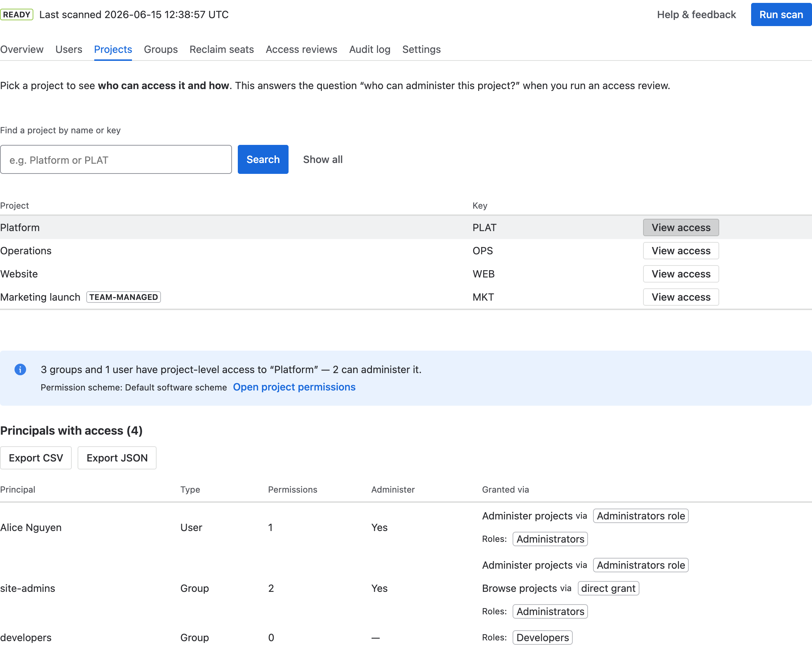
Task: Select the Platform project name
Action: click(20, 228)
